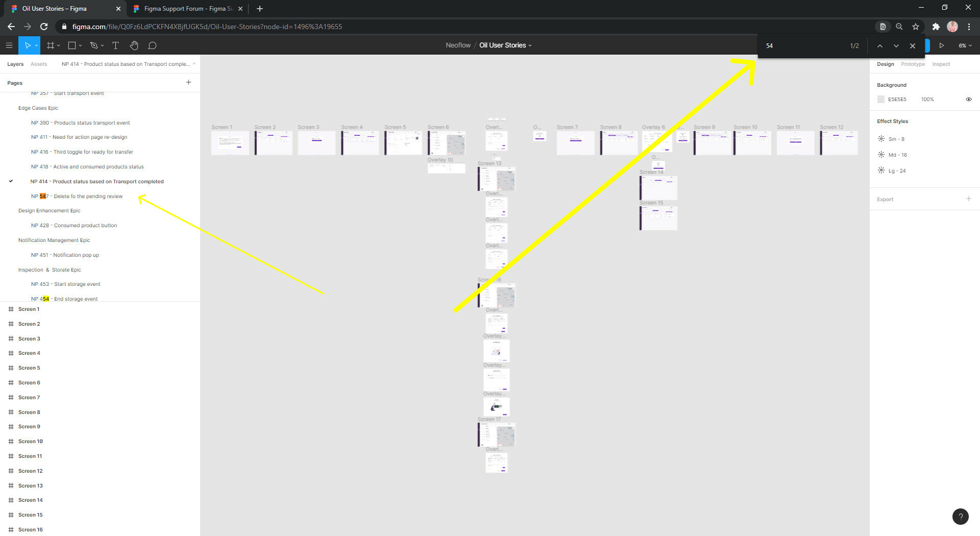980x536 pixels.
Task: Open the 6% zoom level dropdown
Action: point(965,45)
